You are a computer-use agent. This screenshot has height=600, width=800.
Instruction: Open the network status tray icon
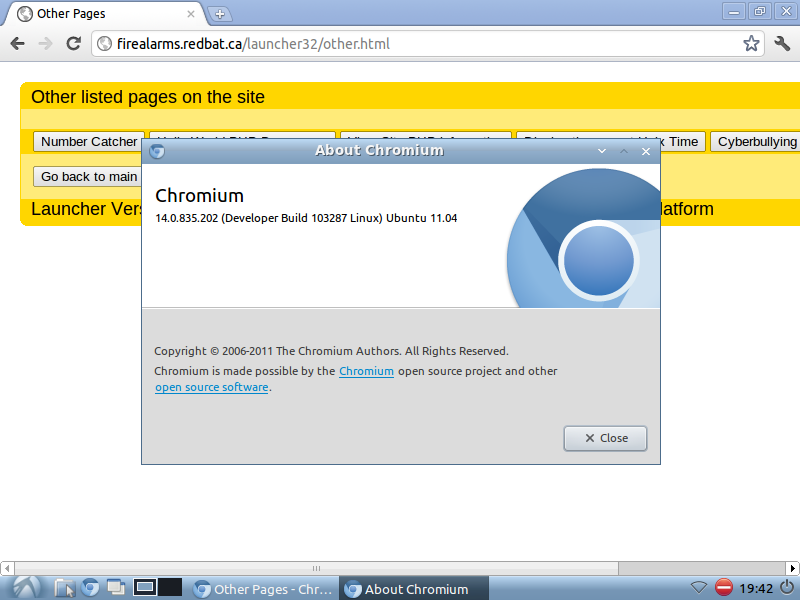[698, 588]
